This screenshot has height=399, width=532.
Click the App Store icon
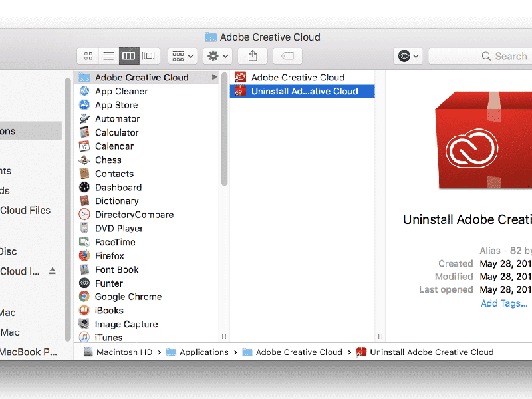coord(84,105)
